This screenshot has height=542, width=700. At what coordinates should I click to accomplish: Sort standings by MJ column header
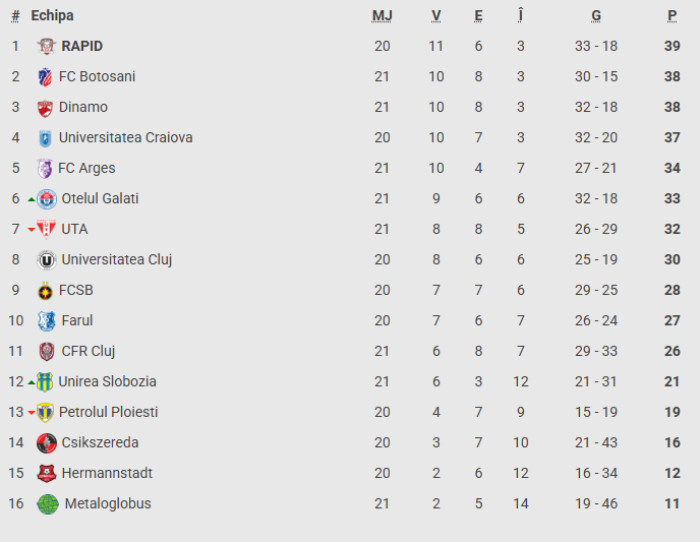[382, 16]
